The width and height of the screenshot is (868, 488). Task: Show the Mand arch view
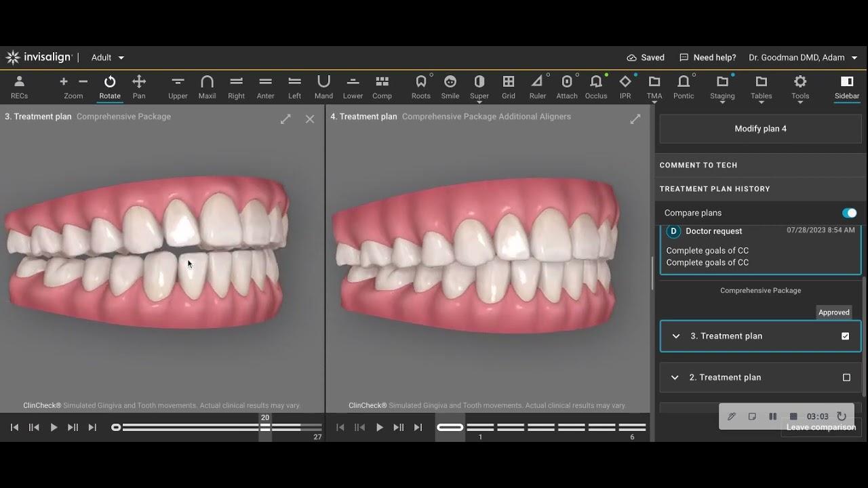[323, 87]
